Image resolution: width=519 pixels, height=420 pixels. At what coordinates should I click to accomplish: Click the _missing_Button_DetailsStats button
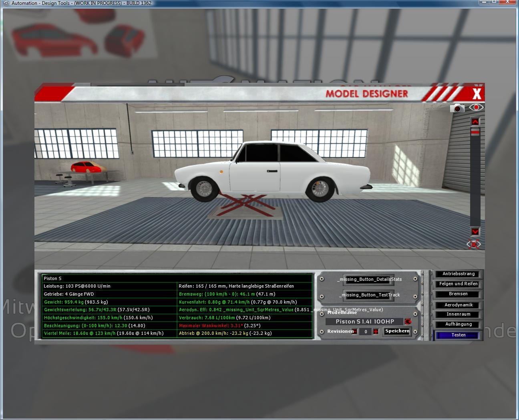pyautogui.click(x=369, y=279)
